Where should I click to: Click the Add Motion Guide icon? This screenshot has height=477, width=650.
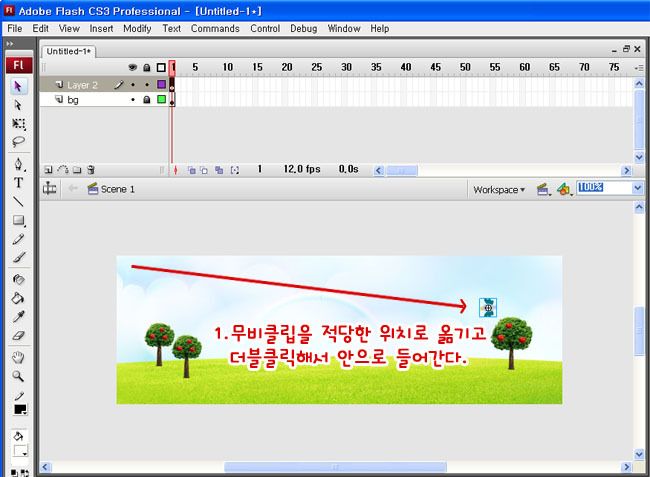click(x=63, y=169)
